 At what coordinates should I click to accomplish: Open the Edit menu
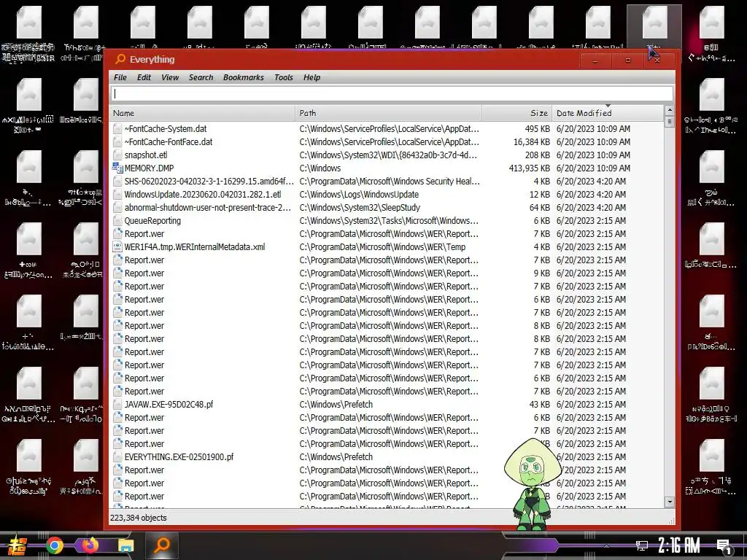click(x=144, y=77)
